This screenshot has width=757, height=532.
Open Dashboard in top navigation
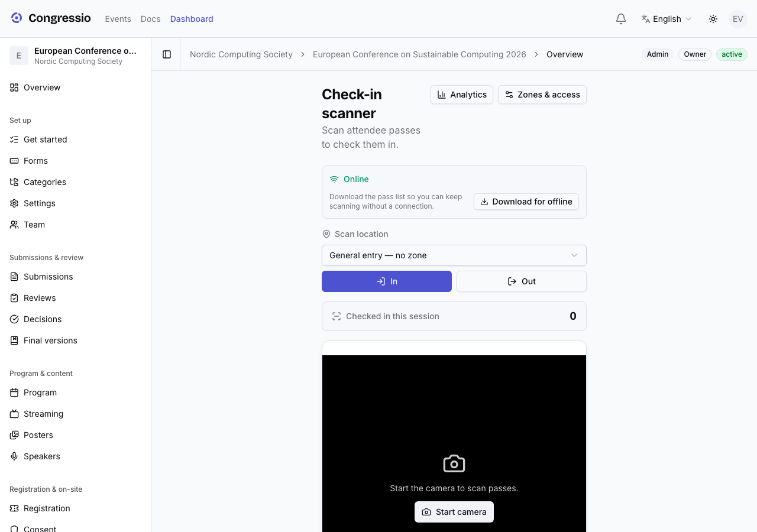coord(192,19)
